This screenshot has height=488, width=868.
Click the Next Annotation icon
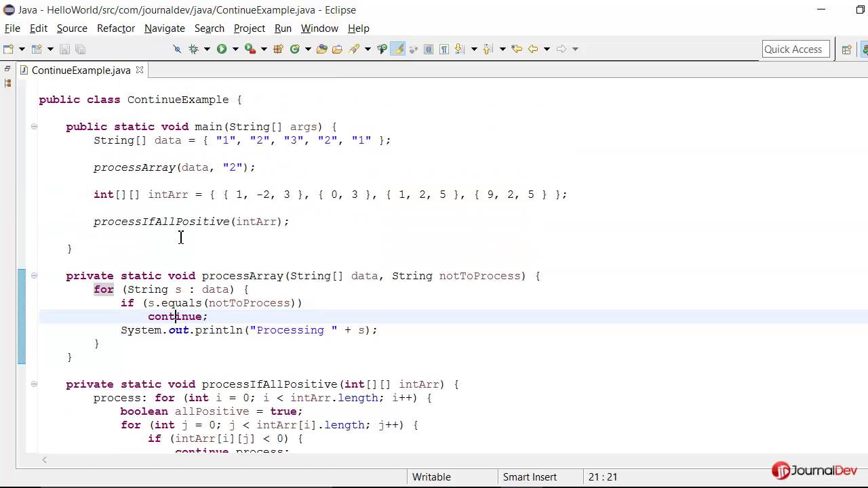pyautogui.click(x=458, y=49)
